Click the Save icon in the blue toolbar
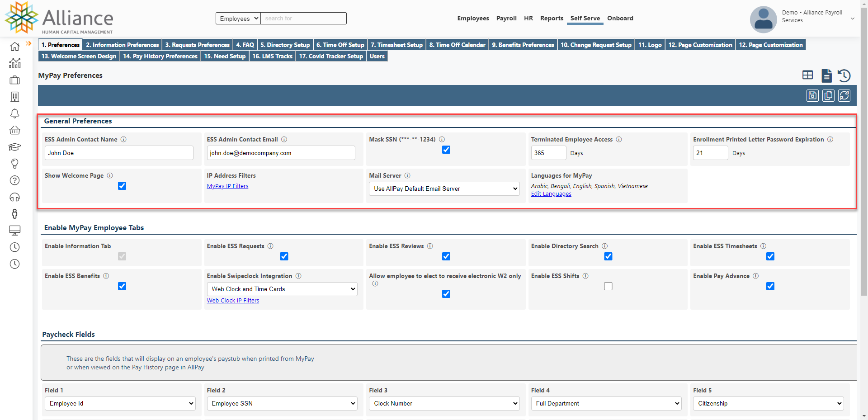The image size is (868, 420). pyautogui.click(x=813, y=95)
